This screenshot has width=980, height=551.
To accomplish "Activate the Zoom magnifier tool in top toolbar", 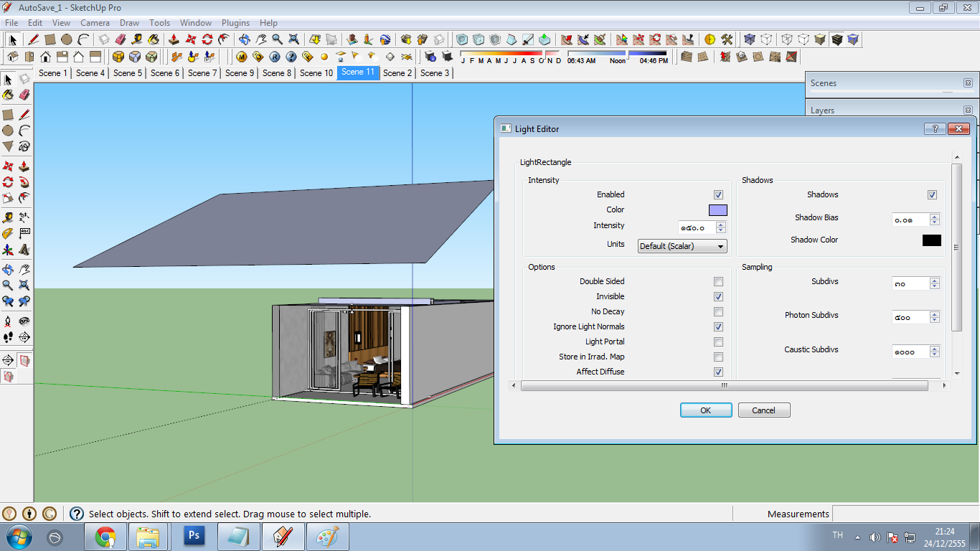I will click(x=277, y=39).
